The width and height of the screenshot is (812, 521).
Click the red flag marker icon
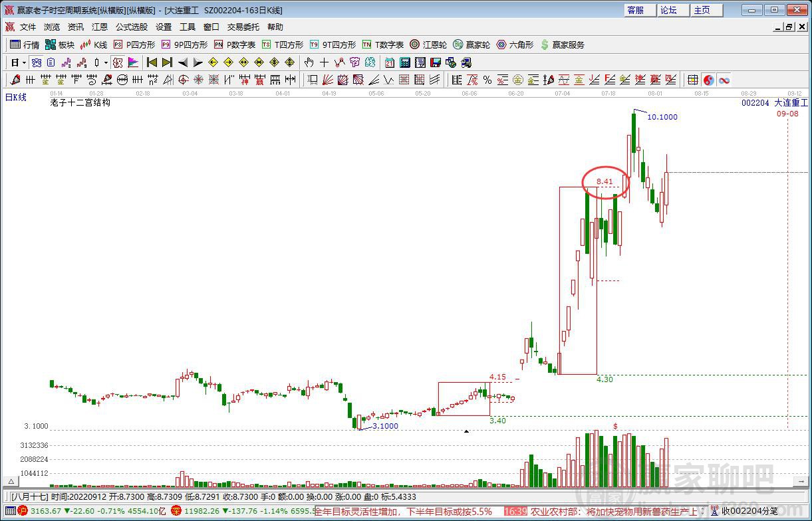point(133,62)
